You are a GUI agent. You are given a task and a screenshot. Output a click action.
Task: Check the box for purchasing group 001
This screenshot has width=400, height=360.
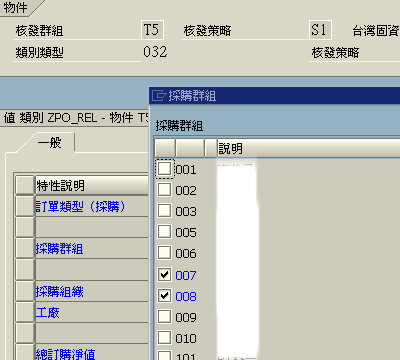pyautogui.click(x=164, y=169)
